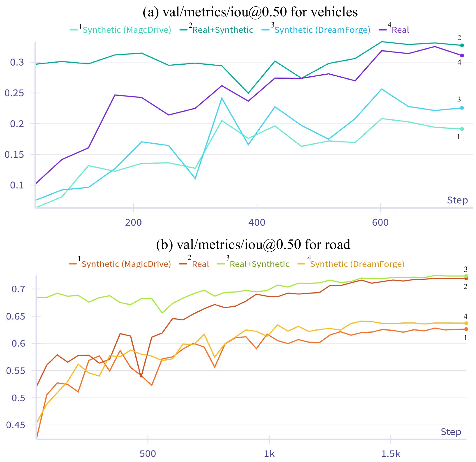This screenshot has width=476, height=462.
Task: Click the yellow DreamForge endpoint dot in road chart
Action: [466, 323]
